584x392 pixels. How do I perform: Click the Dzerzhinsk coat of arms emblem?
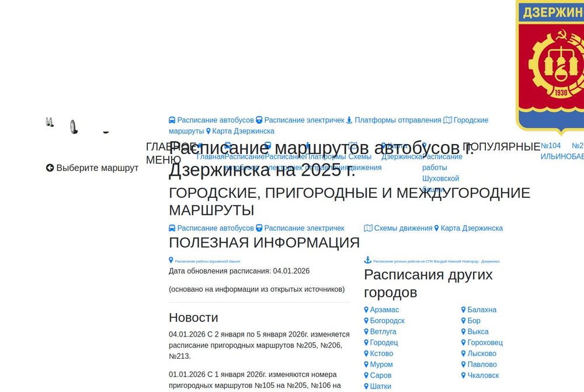click(550, 67)
